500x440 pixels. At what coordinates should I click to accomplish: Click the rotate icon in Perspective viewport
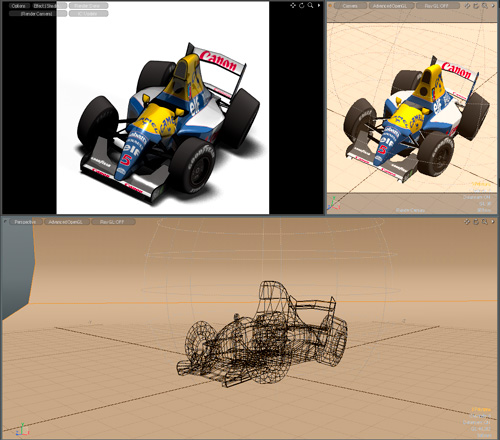pos(476,222)
